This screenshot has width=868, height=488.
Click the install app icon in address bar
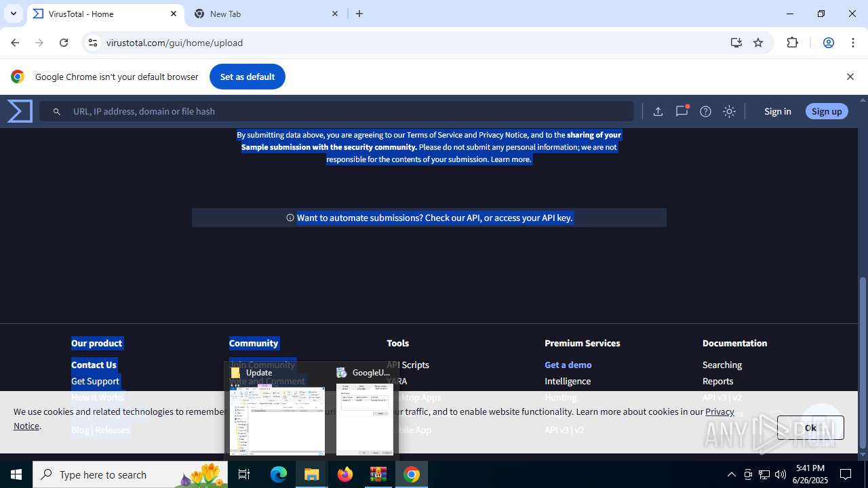pos(736,43)
